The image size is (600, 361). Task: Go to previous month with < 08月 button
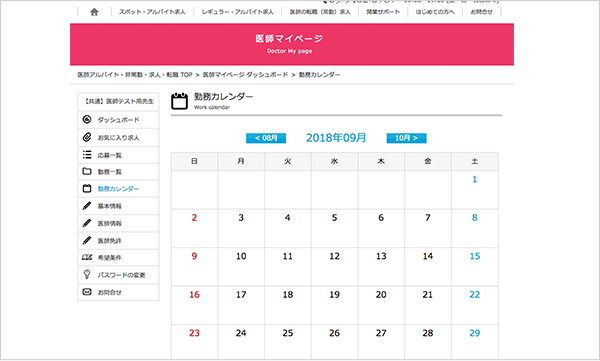[266, 138]
